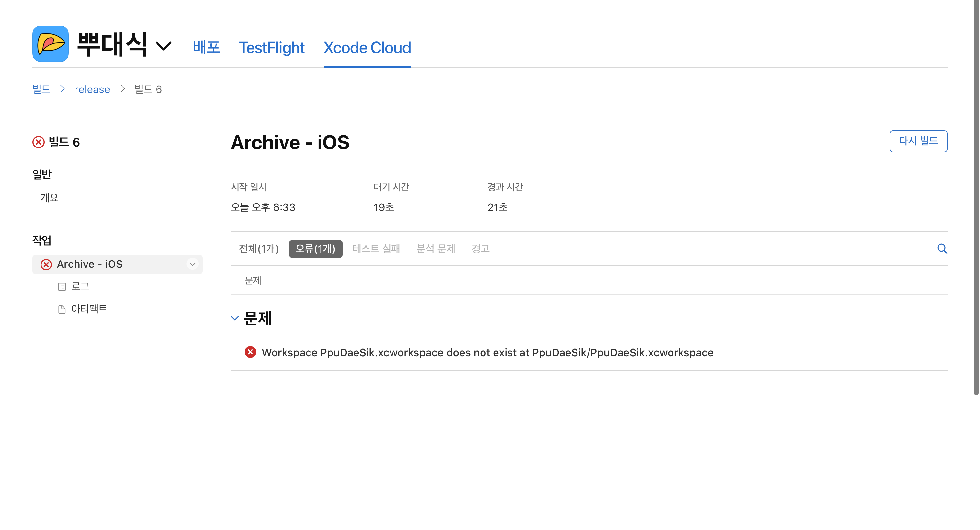Collapse the 문제 section chevron

(x=235, y=318)
